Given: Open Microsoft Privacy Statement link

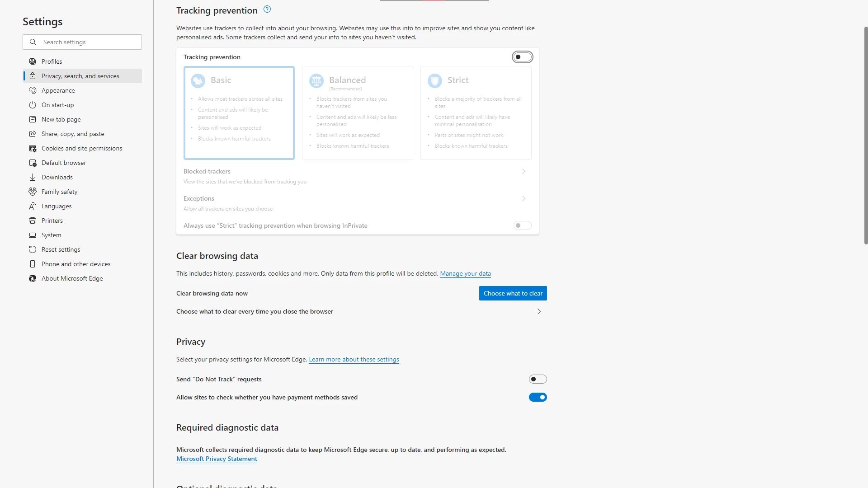Looking at the screenshot, I should (217, 459).
